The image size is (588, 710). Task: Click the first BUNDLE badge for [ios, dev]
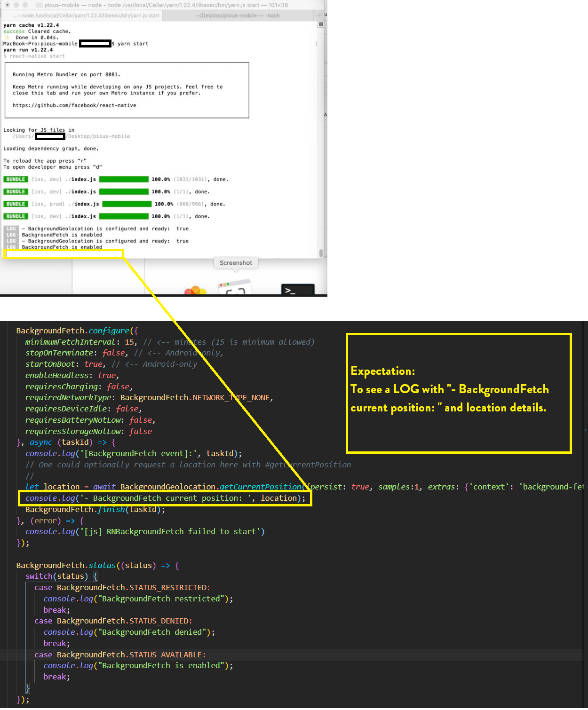click(x=16, y=179)
